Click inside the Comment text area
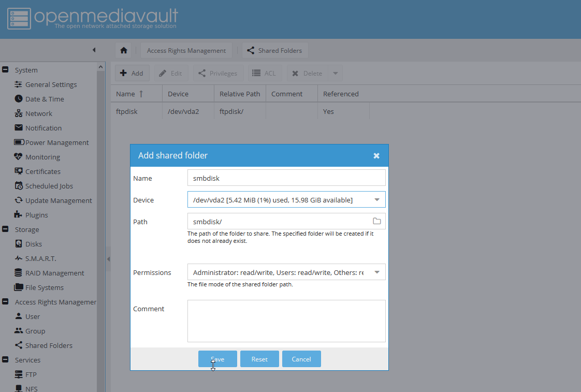This screenshot has height=392, width=581. [x=286, y=321]
